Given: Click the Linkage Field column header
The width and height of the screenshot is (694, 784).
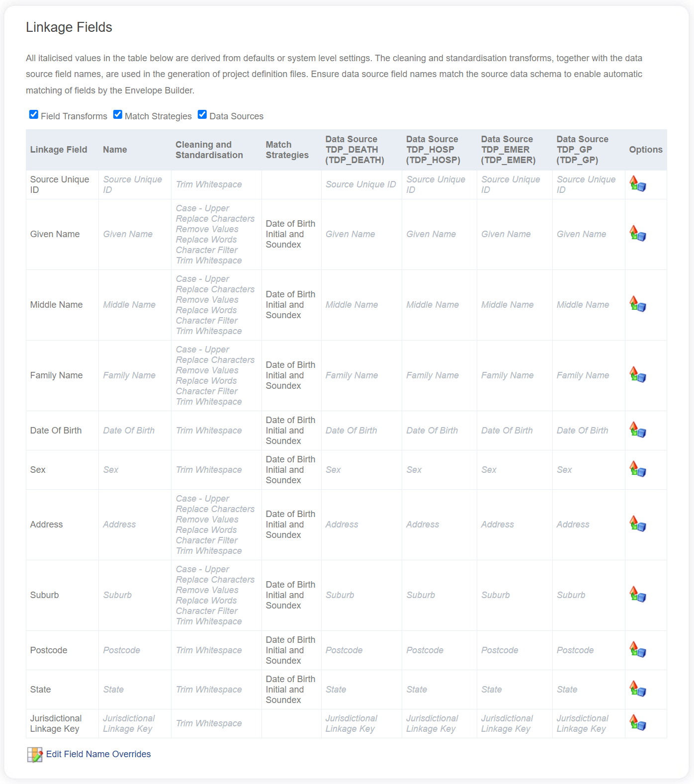Looking at the screenshot, I should 59,150.
